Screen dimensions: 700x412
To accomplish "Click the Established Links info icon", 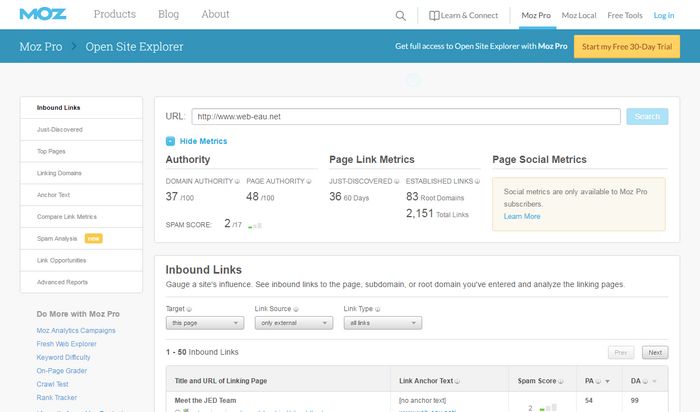I will click(x=477, y=182).
